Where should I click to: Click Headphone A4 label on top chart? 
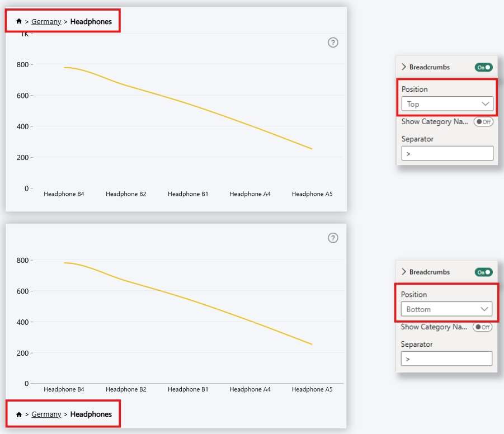click(250, 194)
